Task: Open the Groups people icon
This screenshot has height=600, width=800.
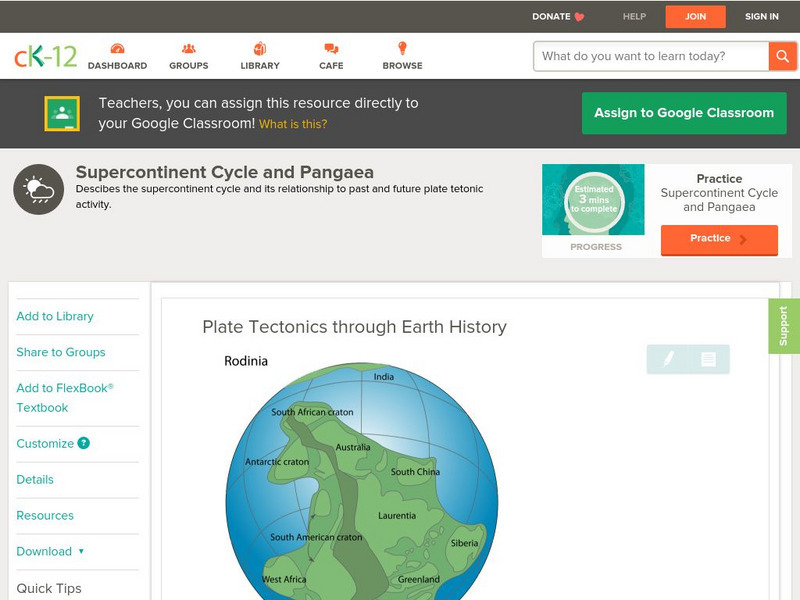Action: [x=189, y=48]
